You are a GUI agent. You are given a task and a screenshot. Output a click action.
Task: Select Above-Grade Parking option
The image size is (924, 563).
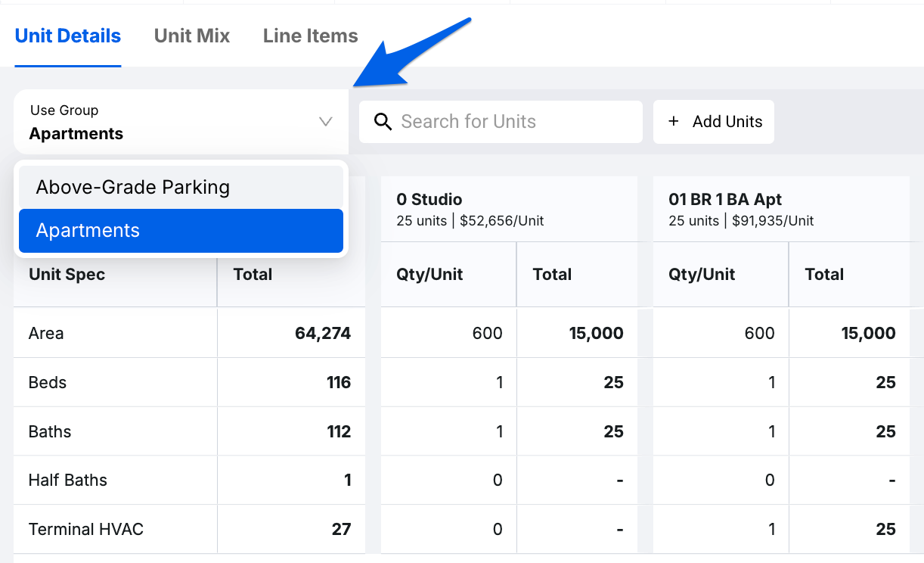point(181,187)
